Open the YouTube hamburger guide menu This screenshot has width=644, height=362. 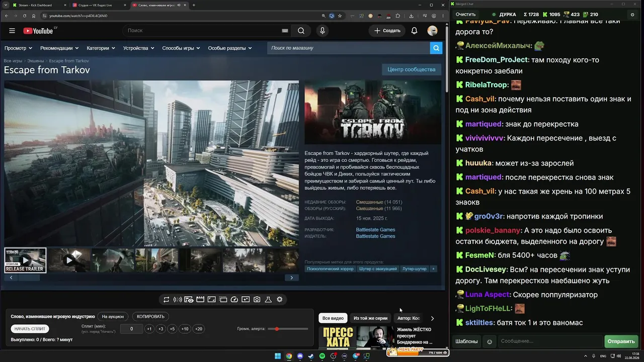(12, 31)
